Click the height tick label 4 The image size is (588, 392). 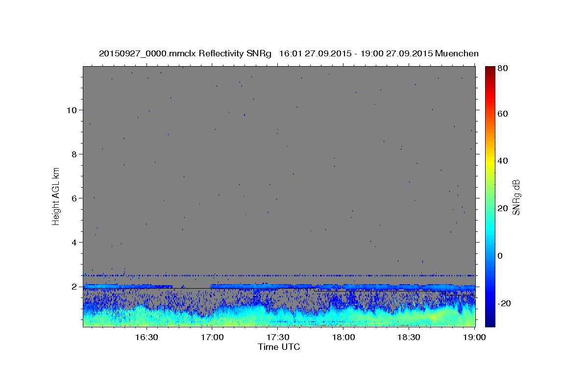(74, 243)
